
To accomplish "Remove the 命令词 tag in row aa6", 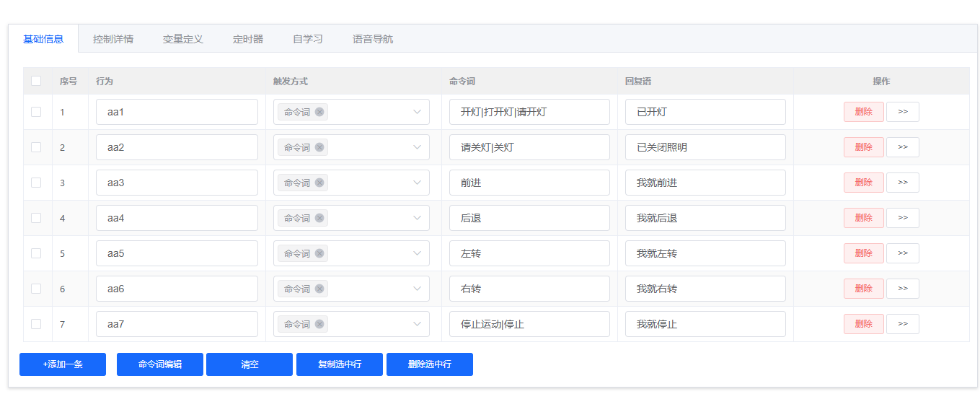I will coord(319,289).
